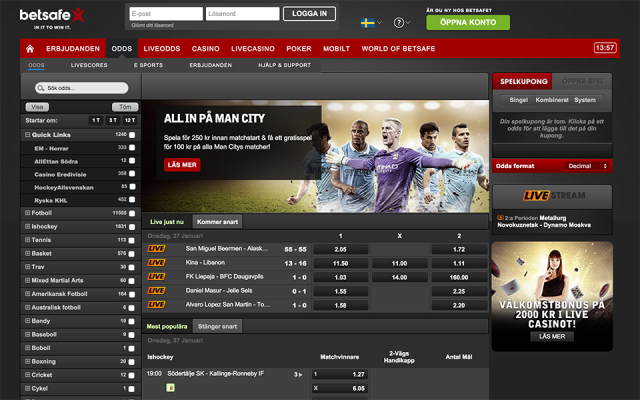Switch to the Kommer snart tab

coord(217,222)
